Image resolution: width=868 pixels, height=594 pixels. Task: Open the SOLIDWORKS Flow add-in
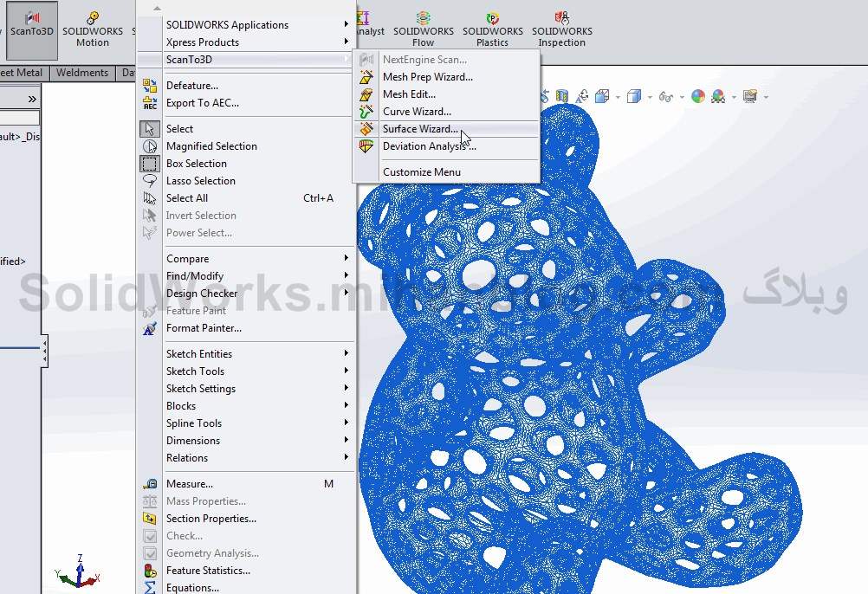click(x=424, y=29)
